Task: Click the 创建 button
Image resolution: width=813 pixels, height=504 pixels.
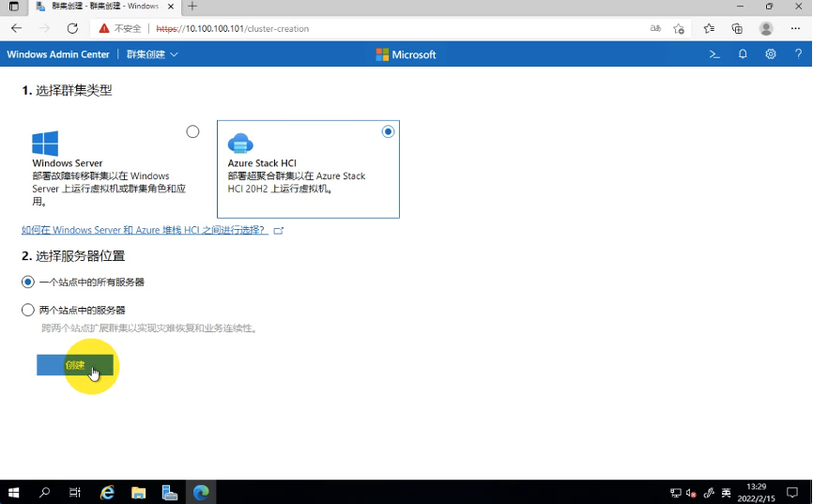Action: click(x=75, y=365)
